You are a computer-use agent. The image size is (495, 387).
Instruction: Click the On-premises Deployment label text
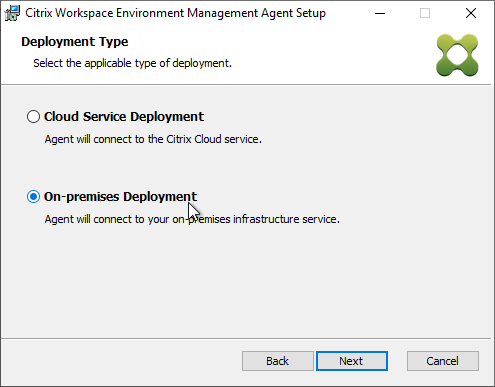coord(120,197)
